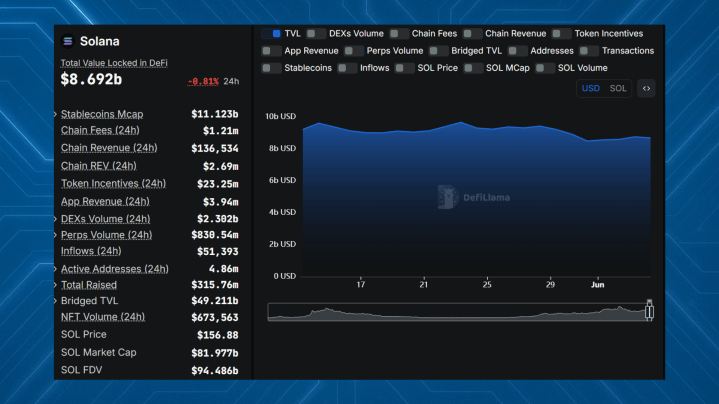Click the Chain REV (24h) label
Screen dimensions: 719x404
[99, 166]
